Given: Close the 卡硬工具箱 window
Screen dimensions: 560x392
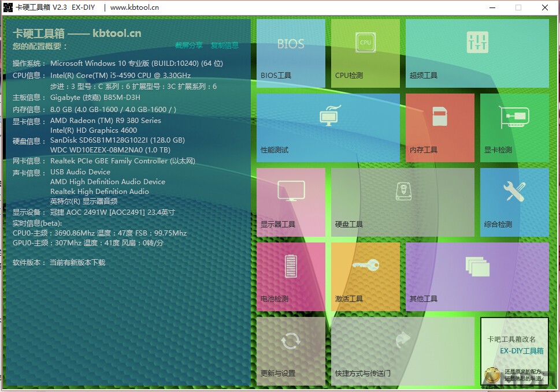Looking at the screenshot, I should coord(544,8).
